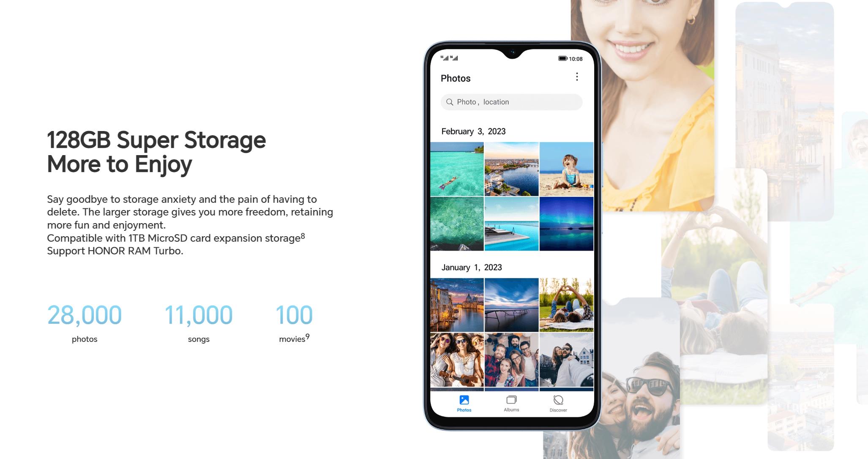Click the three-dot more options menu
This screenshot has height=459, width=868.
577,77
